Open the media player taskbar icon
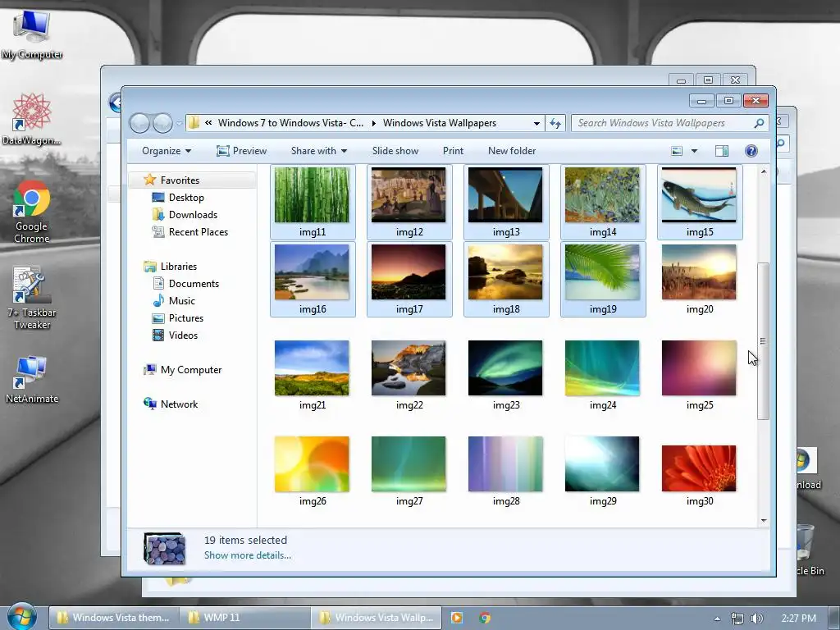This screenshot has width=840, height=630. point(457,618)
